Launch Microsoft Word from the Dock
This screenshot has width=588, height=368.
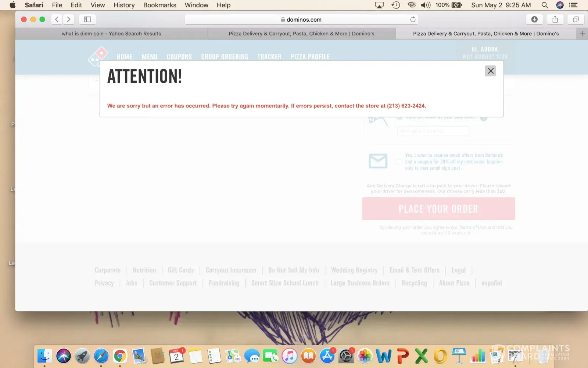click(384, 356)
